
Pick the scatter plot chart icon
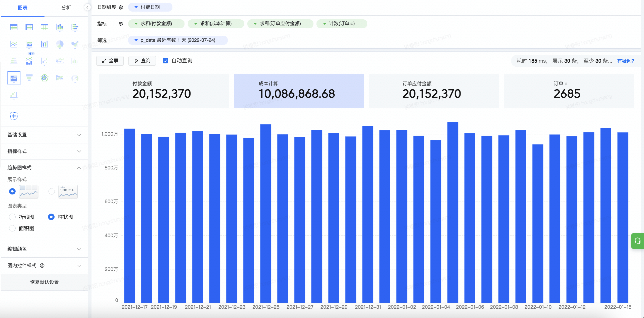pyautogui.click(x=44, y=61)
